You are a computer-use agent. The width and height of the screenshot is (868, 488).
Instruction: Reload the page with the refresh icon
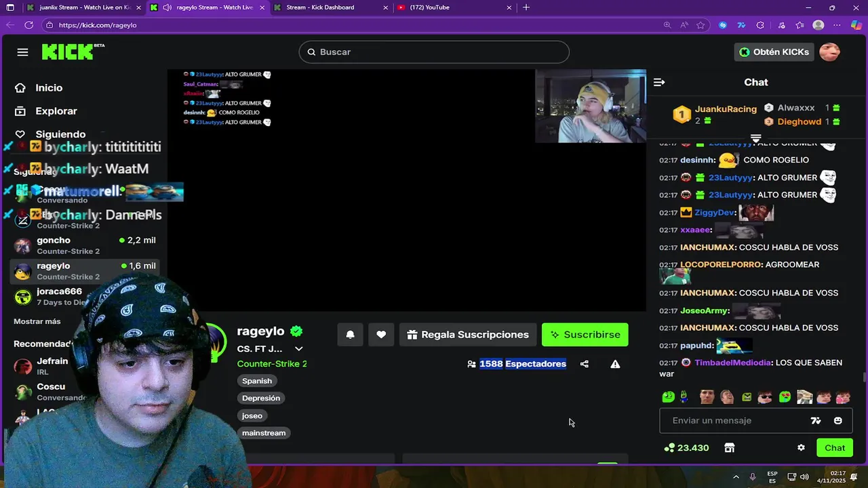click(28, 25)
